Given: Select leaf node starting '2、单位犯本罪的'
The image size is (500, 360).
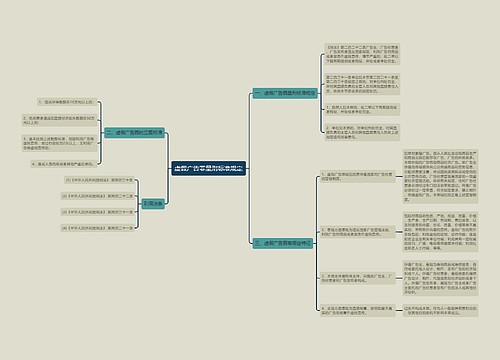Looking at the screenshot, I should 362,132.
